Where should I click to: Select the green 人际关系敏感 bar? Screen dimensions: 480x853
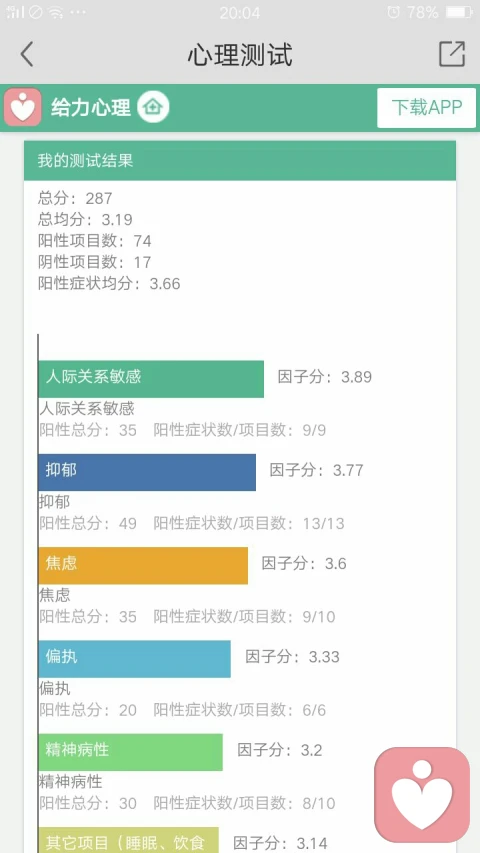tap(151, 379)
